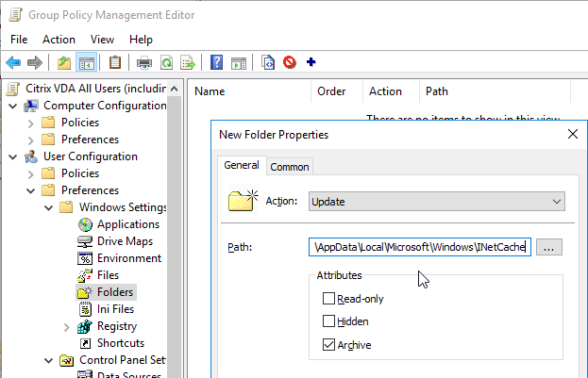588x378 pixels.
Task: Collapse Control Panel Settings chevron
Action: [x=49, y=361]
